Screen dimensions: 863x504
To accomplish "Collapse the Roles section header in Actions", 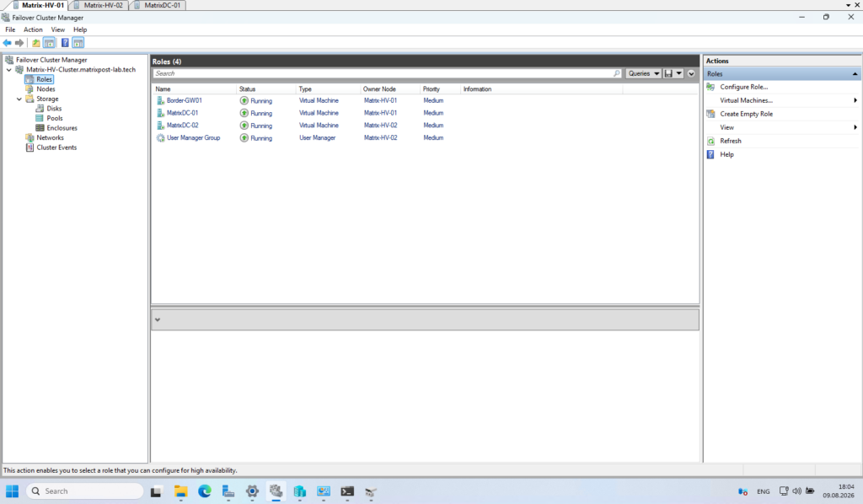I will click(855, 73).
